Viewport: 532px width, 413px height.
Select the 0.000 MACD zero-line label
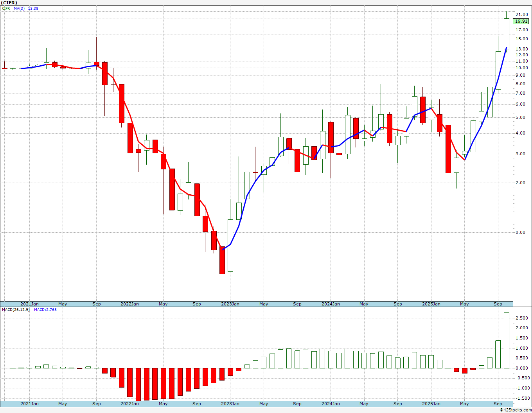(522, 368)
